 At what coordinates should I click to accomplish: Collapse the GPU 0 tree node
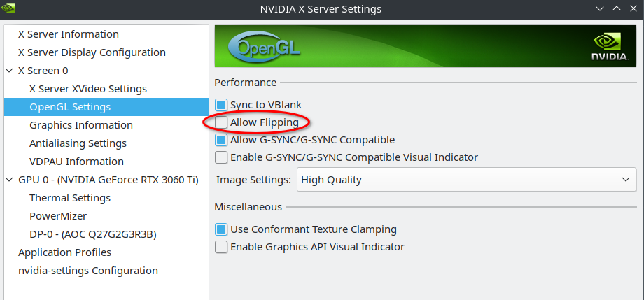coord(9,180)
